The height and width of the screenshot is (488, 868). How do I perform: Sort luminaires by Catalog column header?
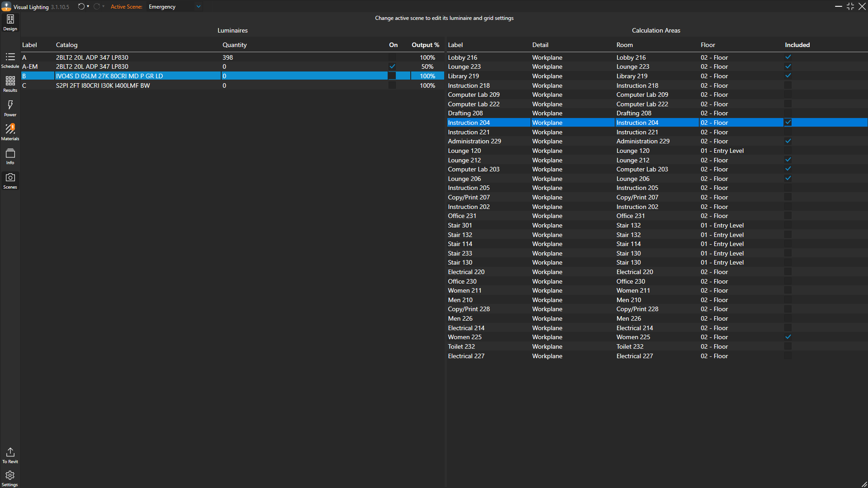click(x=66, y=45)
